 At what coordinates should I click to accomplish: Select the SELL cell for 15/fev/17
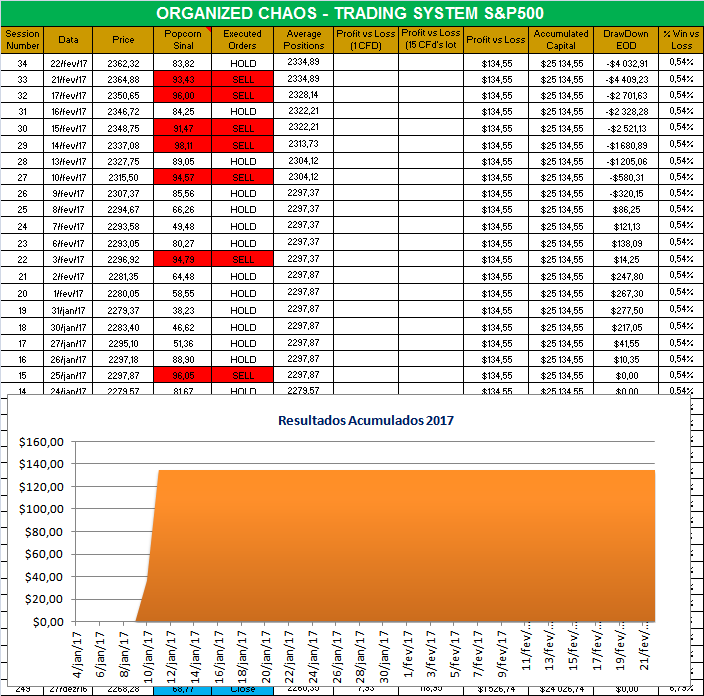click(x=242, y=128)
